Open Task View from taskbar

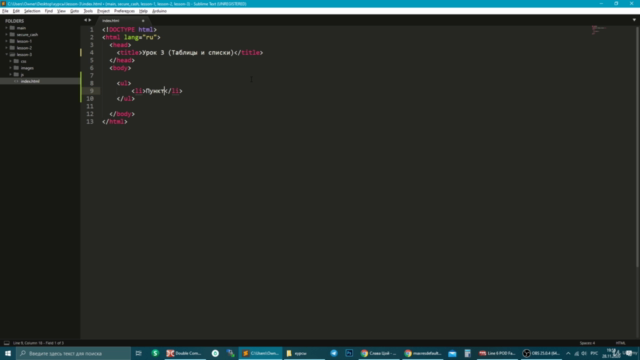pos(138,353)
